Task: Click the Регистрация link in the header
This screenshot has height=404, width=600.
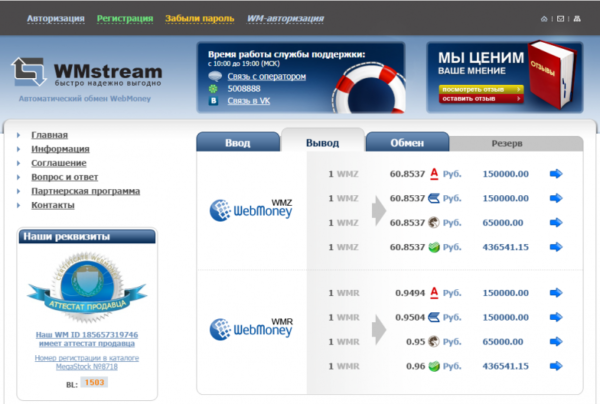Action: pos(125,19)
